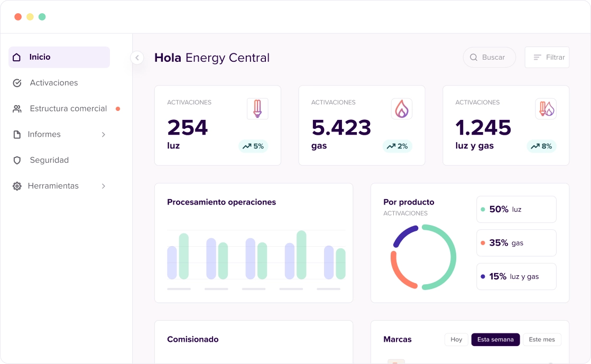Viewport: 591px width, 364px height.
Task: Select the Hoy time range option
Action: click(456, 340)
